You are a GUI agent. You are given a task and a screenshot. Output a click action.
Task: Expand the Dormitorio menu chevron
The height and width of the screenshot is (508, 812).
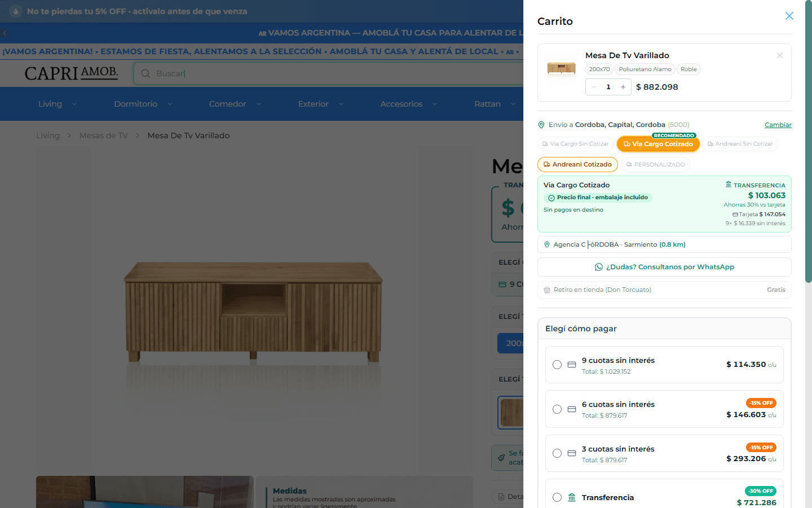coord(170,104)
